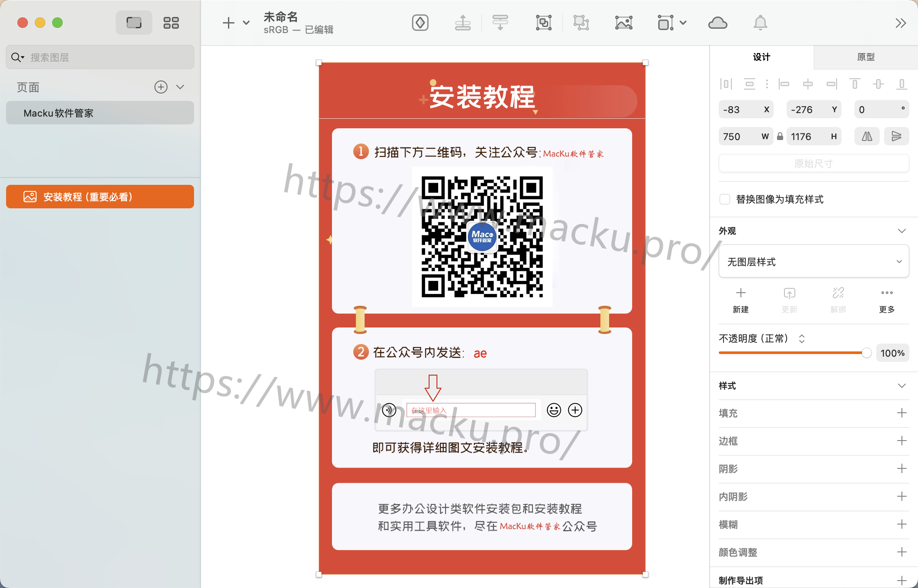Adjust the opacity slider handle
The image size is (918, 588).
click(x=866, y=353)
